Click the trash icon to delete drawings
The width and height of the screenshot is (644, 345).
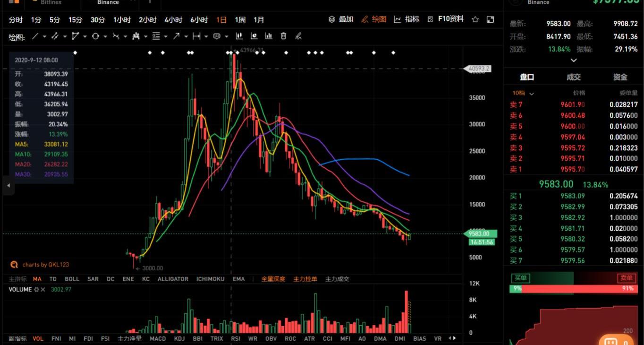tap(283, 36)
